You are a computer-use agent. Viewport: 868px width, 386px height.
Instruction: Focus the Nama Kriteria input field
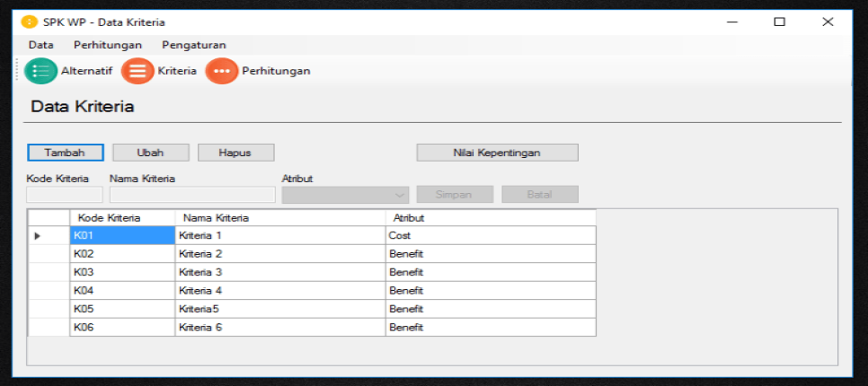point(192,195)
